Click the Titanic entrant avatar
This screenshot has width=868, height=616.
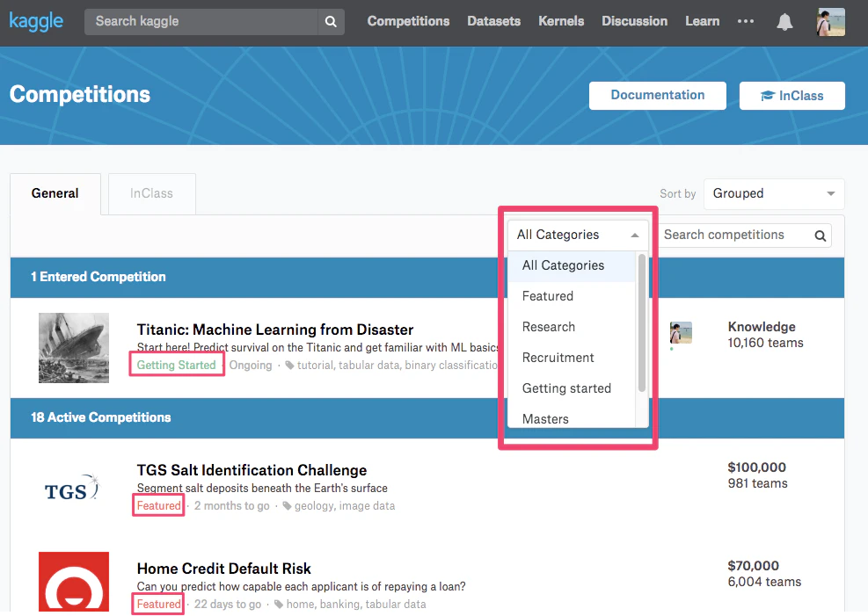tap(681, 333)
